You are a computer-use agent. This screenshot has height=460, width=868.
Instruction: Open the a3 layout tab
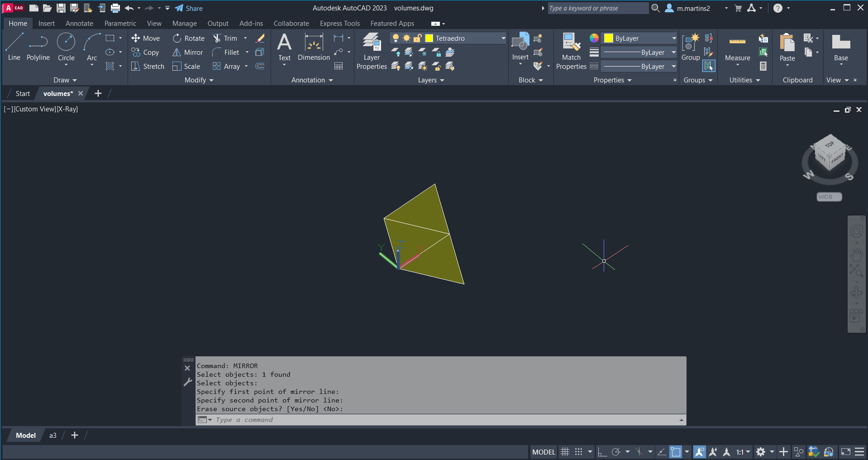53,436
